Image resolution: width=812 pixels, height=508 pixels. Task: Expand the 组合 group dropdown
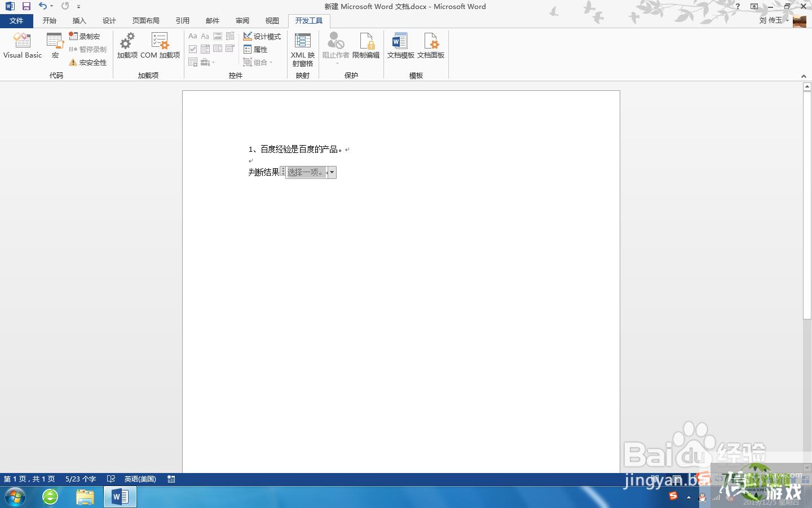(258, 62)
